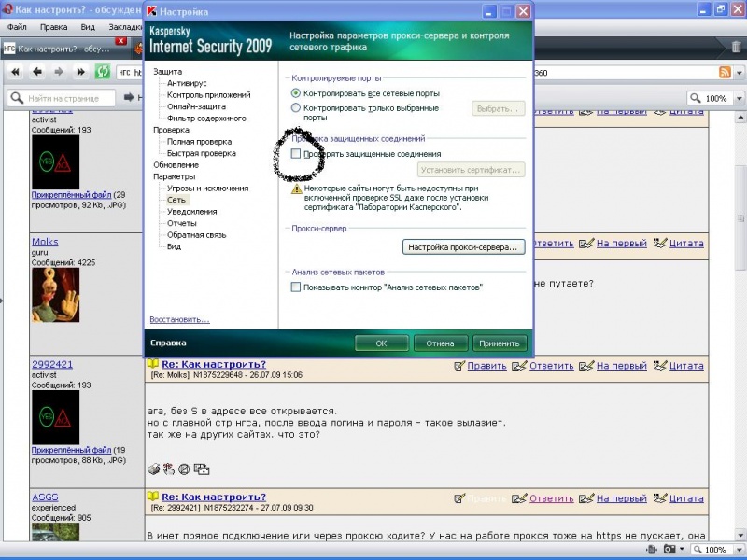This screenshot has height=560, width=747.
Task: Click the Opera reload page button
Action: pyautogui.click(x=103, y=72)
